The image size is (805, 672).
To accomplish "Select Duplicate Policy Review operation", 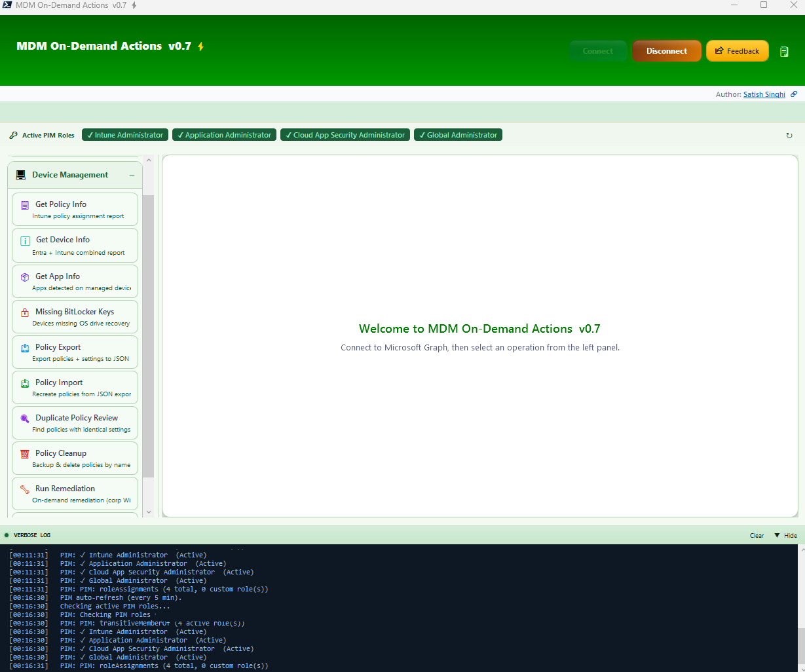I will (75, 422).
